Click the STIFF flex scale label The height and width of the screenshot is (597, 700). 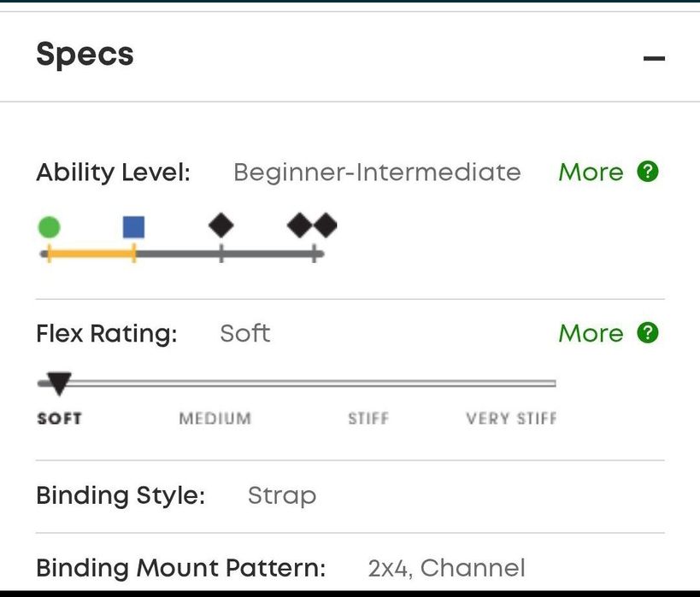pos(368,418)
